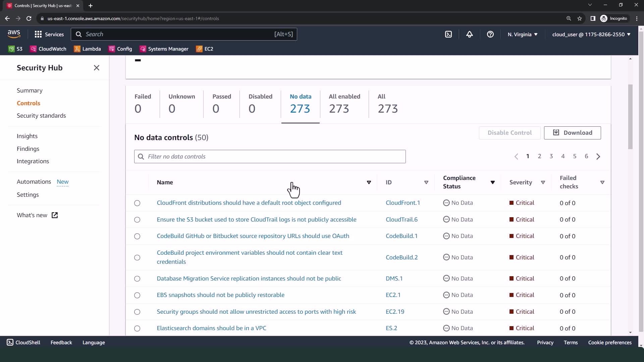
Task: Close the Security Hub side panel
Action: 97,68
